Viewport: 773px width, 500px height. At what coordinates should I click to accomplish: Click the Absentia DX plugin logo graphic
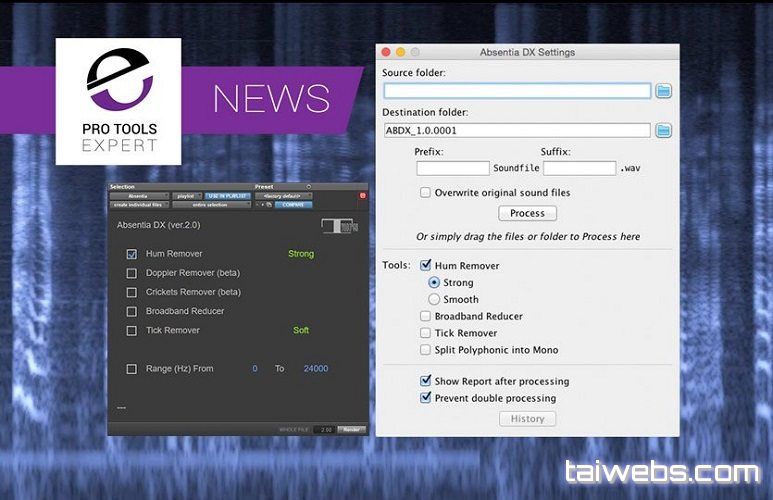point(339,226)
